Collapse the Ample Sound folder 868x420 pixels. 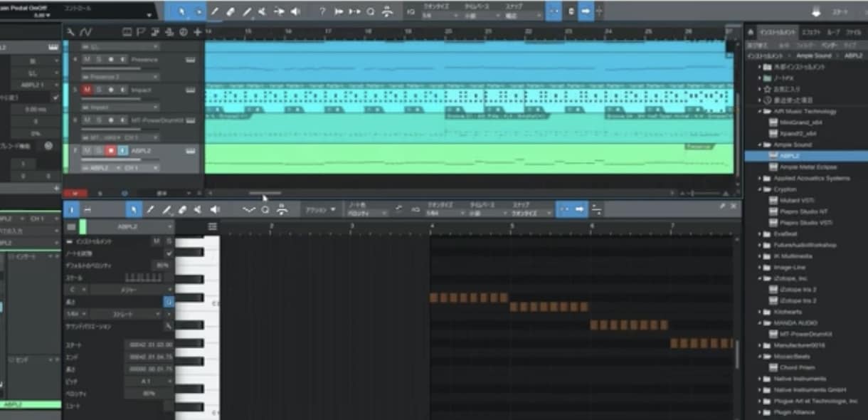(x=760, y=145)
